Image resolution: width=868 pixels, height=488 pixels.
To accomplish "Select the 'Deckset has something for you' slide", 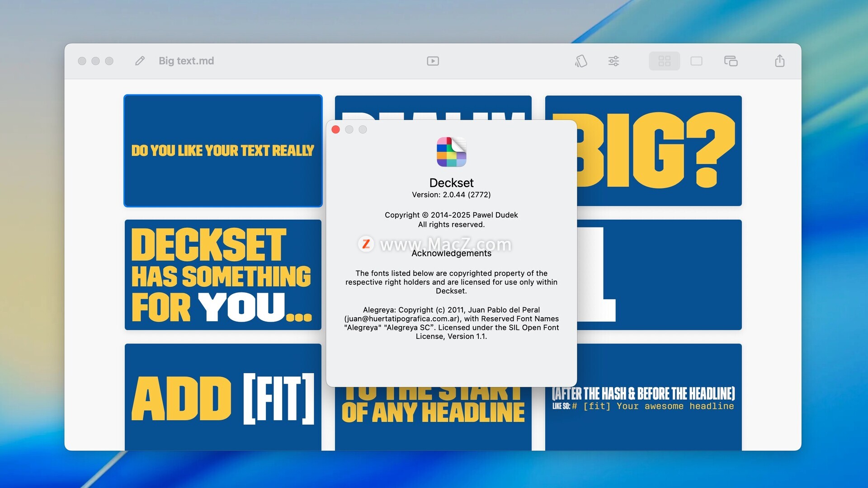I will coord(223,275).
